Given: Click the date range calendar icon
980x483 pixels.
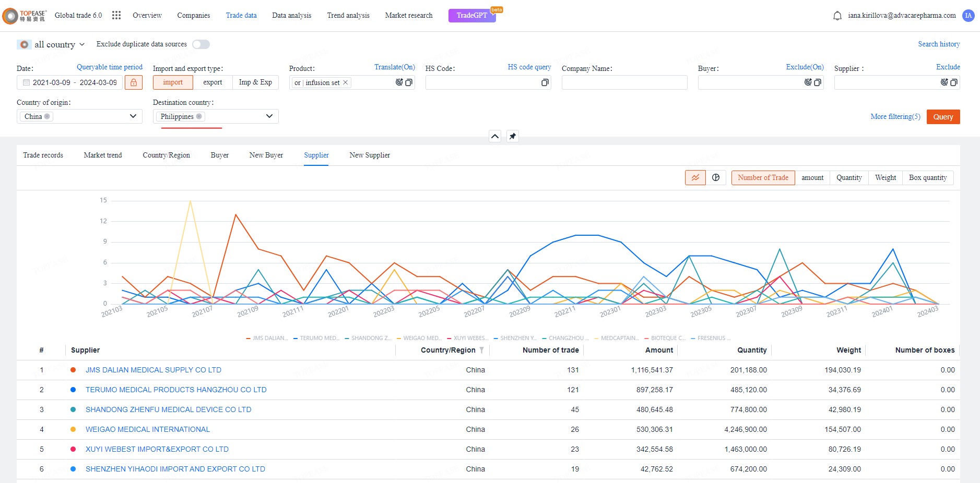Looking at the screenshot, I should [26, 82].
